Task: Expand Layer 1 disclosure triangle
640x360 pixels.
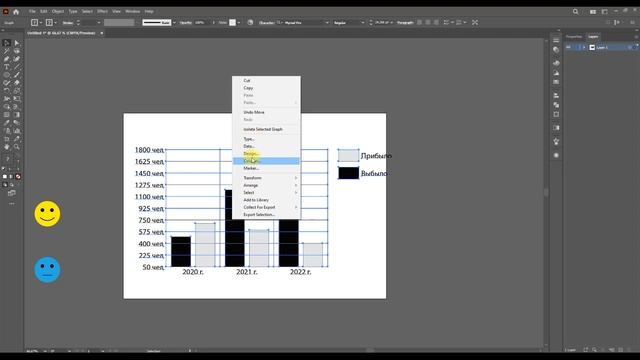Action: click(x=584, y=47)
